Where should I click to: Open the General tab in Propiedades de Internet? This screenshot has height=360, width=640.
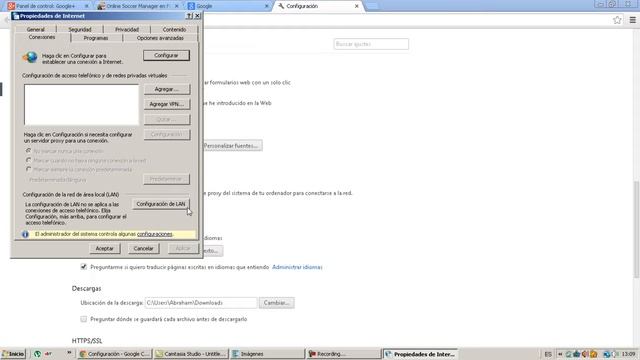pyautogui.click(x=36, y=29)
